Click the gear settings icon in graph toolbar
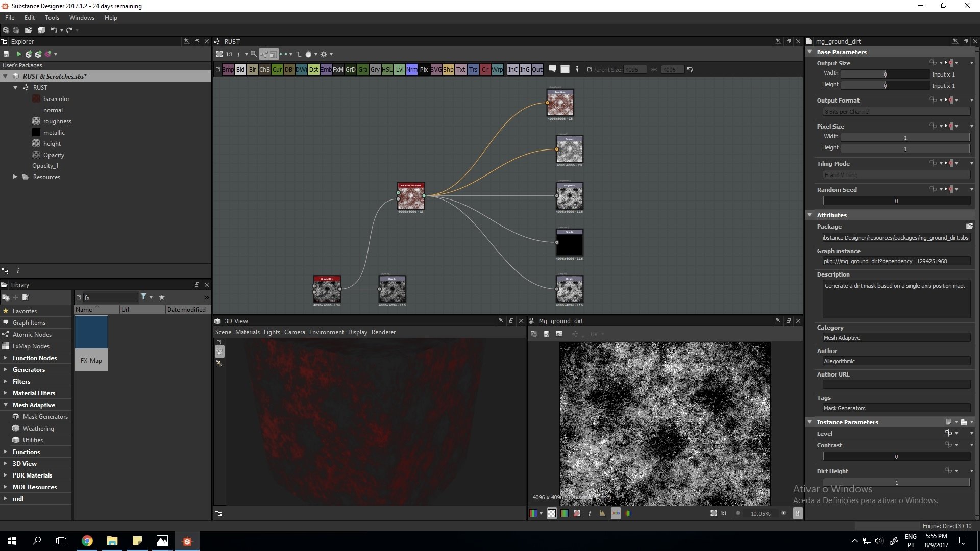The image size is (980, 551). tap(324, 54)
